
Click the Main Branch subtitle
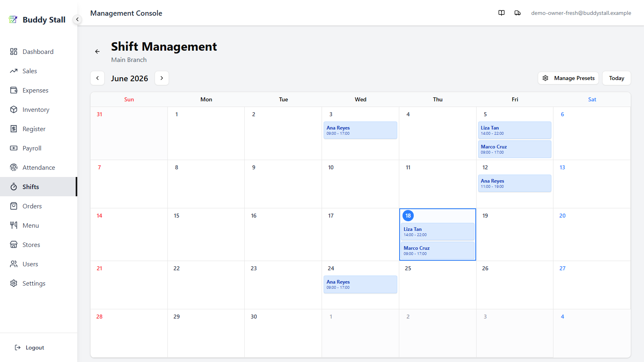(129, 60)
